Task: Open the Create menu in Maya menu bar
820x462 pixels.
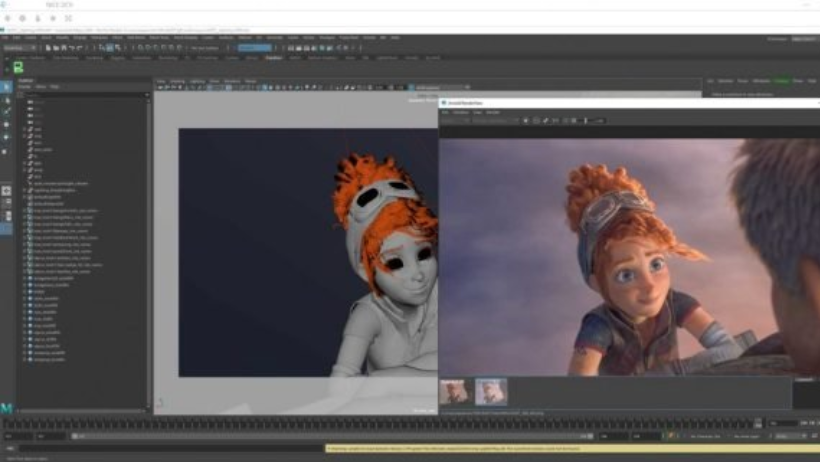Action: (x=31, y=38)
